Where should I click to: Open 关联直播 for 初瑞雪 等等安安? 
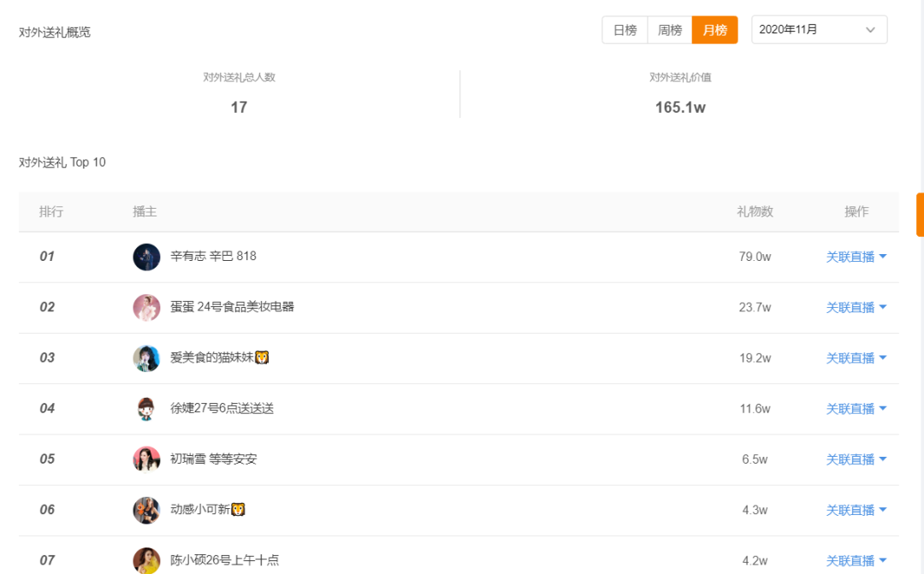click(x=856, y=459)
